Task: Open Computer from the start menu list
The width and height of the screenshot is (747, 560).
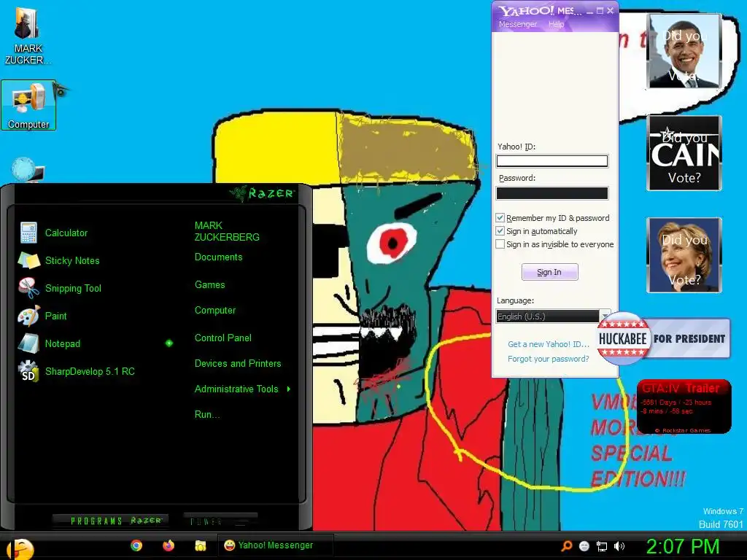Action: pos(215,311)
